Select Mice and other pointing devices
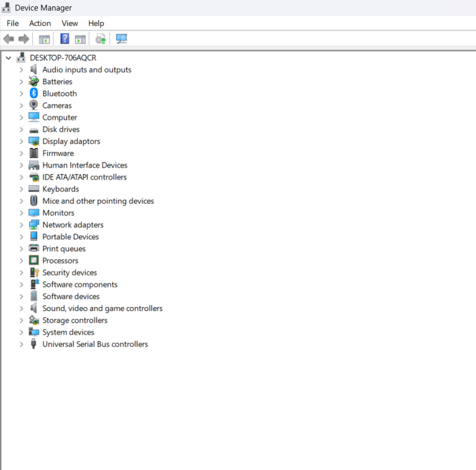Image resolution: width=476 pixels, height=470 pixels. click(x=98, y=201)
